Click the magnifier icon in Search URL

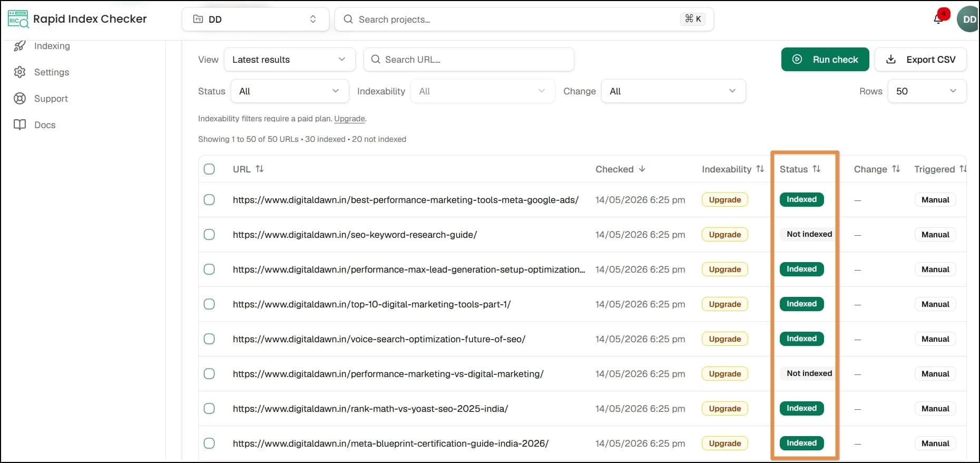click(x=376, y=59)
